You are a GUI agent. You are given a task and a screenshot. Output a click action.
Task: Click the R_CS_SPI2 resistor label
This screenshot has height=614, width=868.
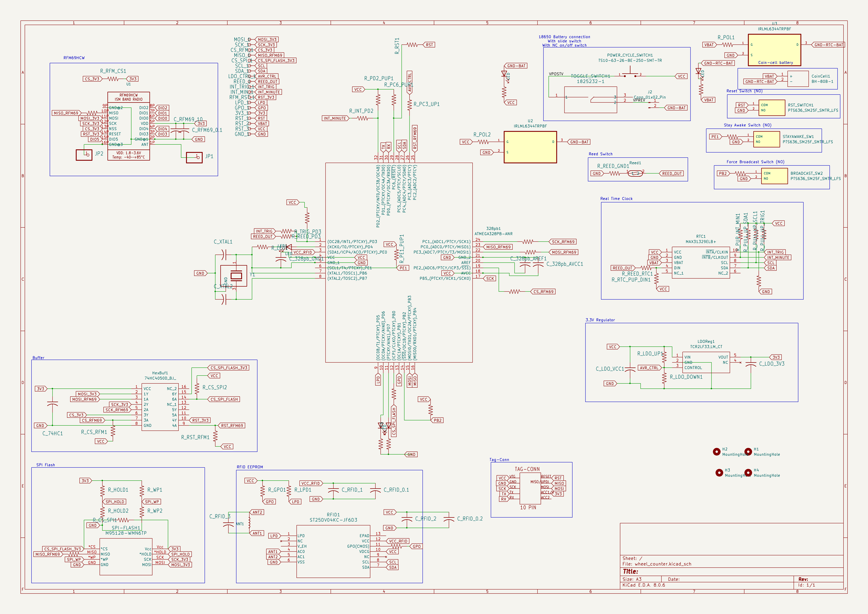pos(215,387)
